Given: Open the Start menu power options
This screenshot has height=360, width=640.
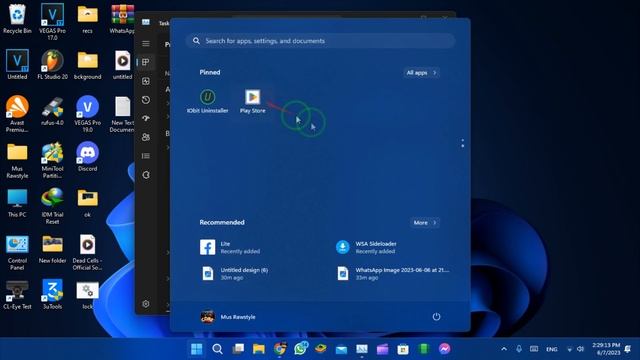Looking at the screenshot, I should (x=436, y=317).
